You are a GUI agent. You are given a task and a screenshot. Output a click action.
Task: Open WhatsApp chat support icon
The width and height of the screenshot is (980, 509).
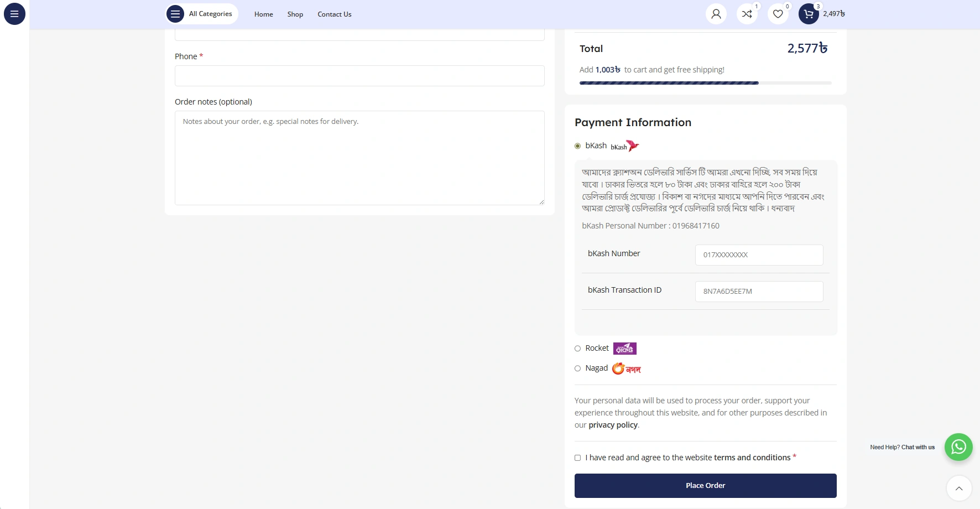pyautogui.click(x=958, y=447)
